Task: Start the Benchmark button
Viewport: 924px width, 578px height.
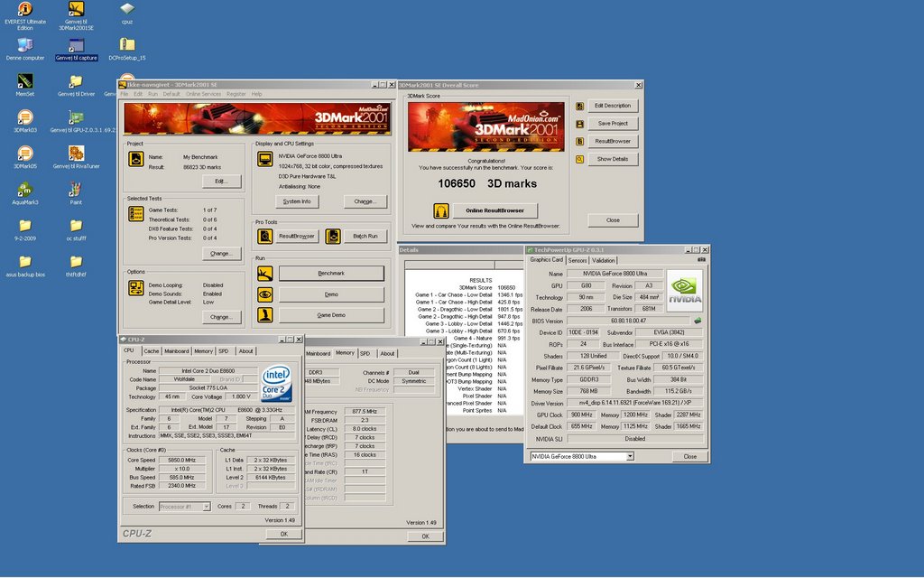Action: coord(331,273)
